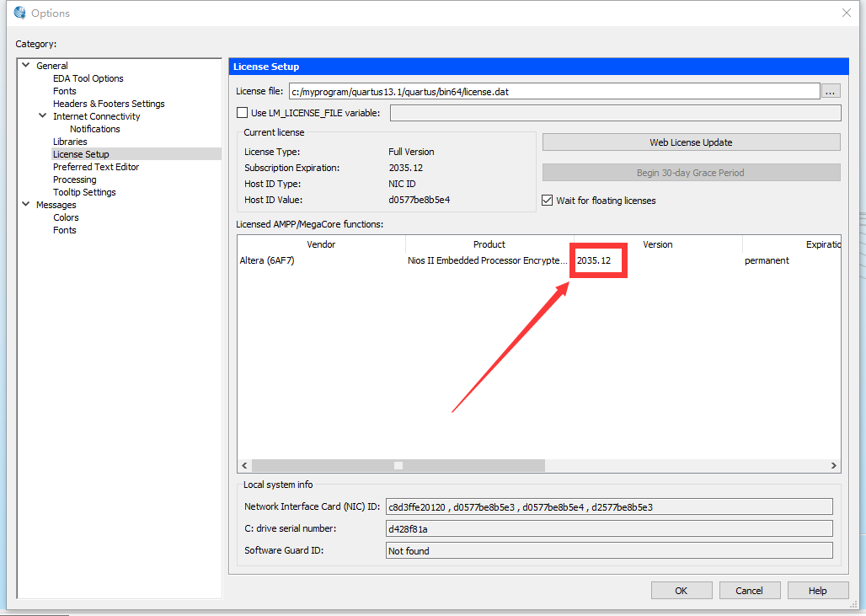Open Tooltip Settings category
This screenshot has width=866, height=616.
(84, 192)
